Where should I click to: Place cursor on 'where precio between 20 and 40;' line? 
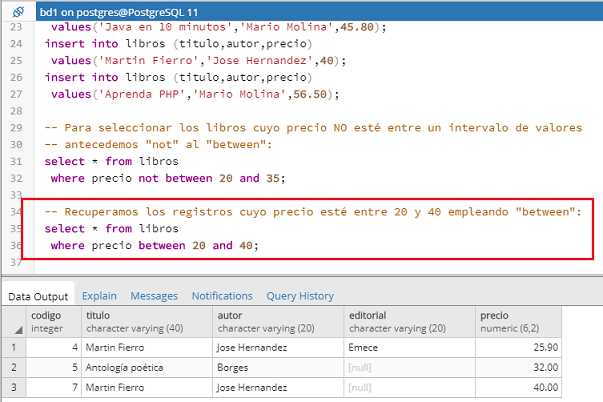click(x=155, y=245)
